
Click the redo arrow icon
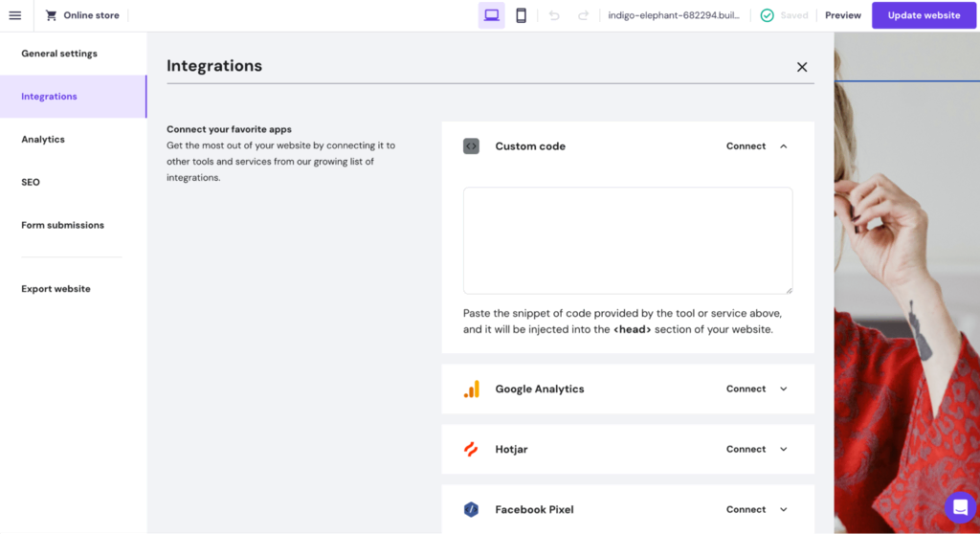coord(583,15)
